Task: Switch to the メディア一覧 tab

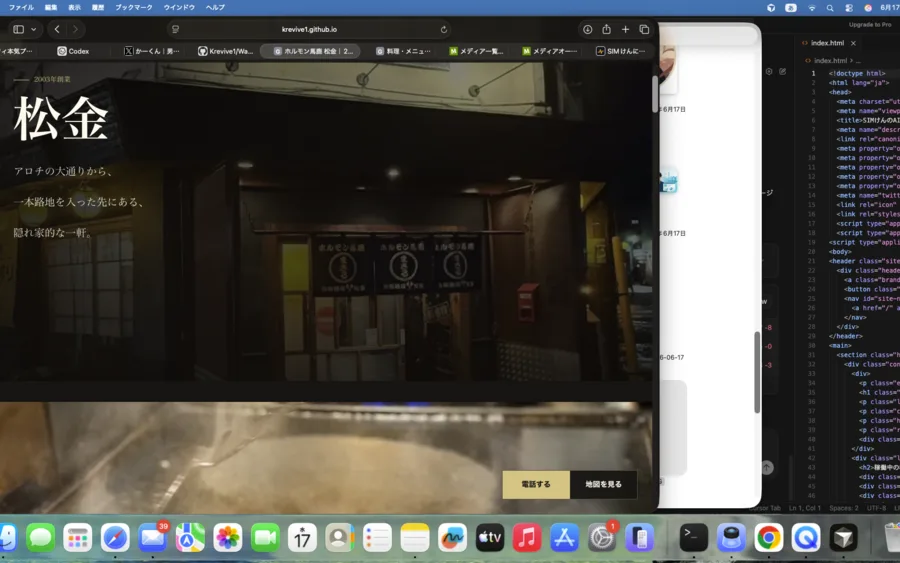Action: click(x=476, y=51)
